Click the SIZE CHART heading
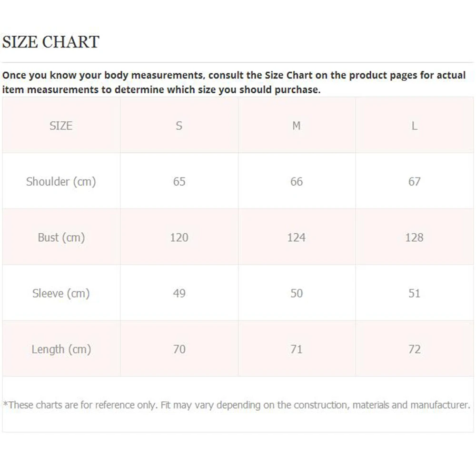476x476 pixels. pyautogui.click(x=50, y=42)
